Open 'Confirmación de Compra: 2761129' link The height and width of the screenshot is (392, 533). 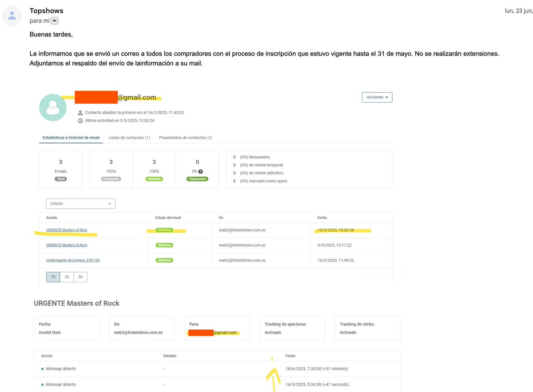(73, 260)
